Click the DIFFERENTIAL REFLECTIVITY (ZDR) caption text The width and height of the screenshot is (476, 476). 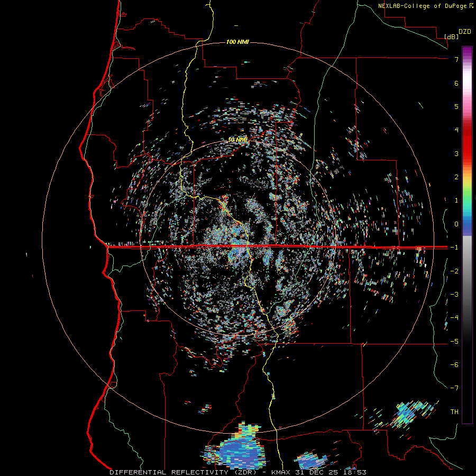pyautogui.click(x=184, y=472)
